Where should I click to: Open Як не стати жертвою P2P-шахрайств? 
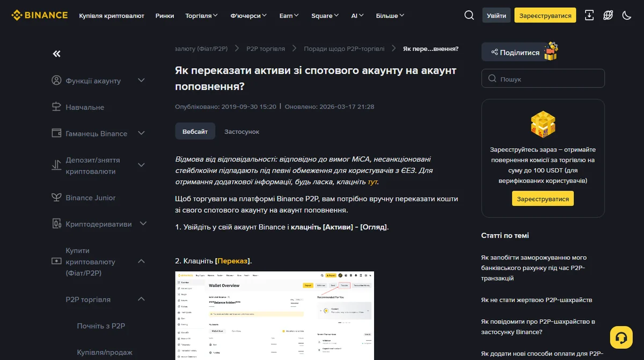tap(537, 300)
